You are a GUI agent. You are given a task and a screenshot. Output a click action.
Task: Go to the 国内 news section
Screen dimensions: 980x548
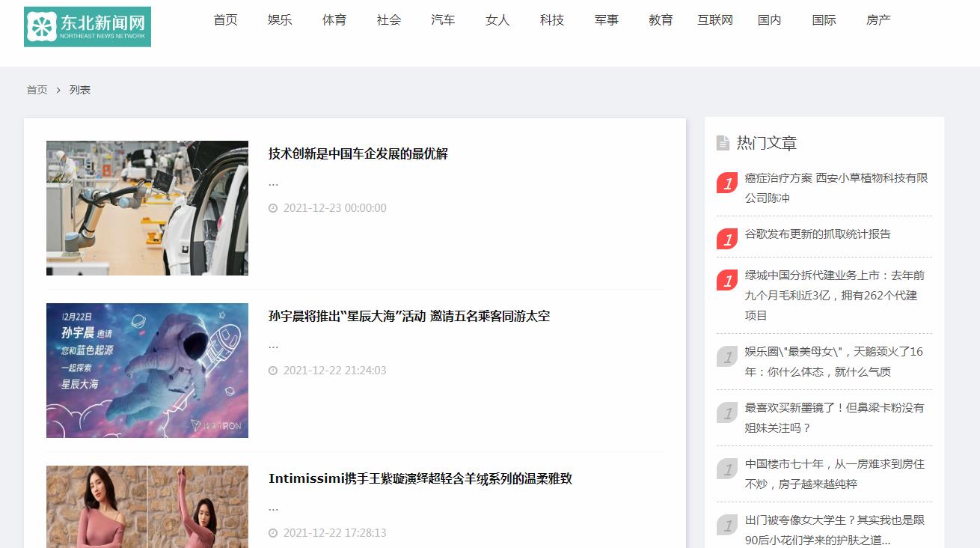(770, 20)
